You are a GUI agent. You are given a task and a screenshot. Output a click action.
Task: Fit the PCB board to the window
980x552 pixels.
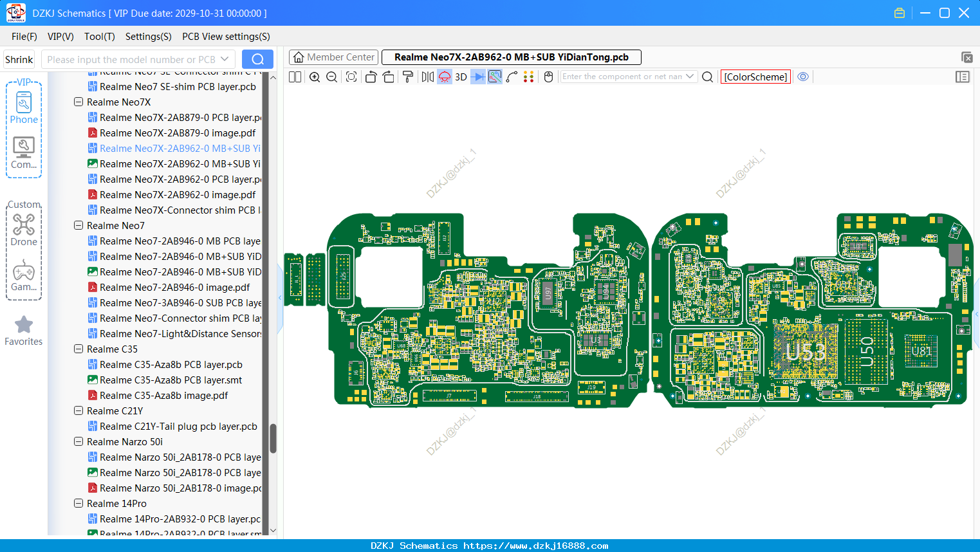point(351,77)
